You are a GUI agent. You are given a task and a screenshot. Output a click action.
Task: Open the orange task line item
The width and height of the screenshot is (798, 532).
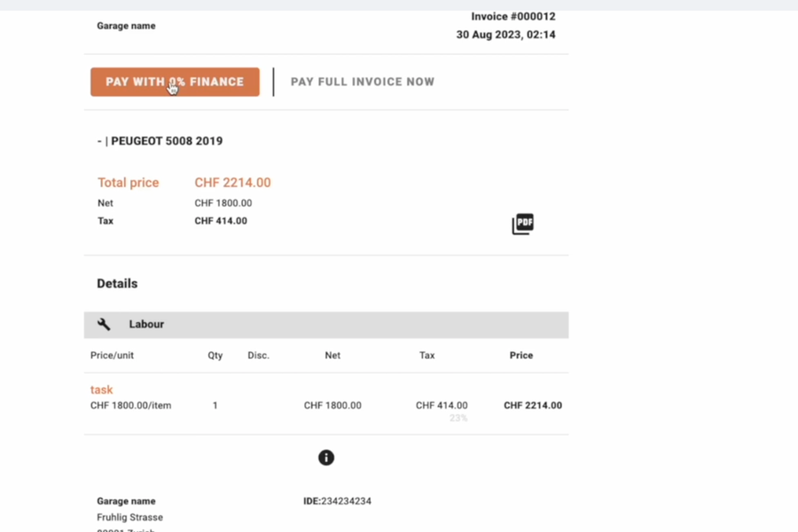[x=101, y=389]
